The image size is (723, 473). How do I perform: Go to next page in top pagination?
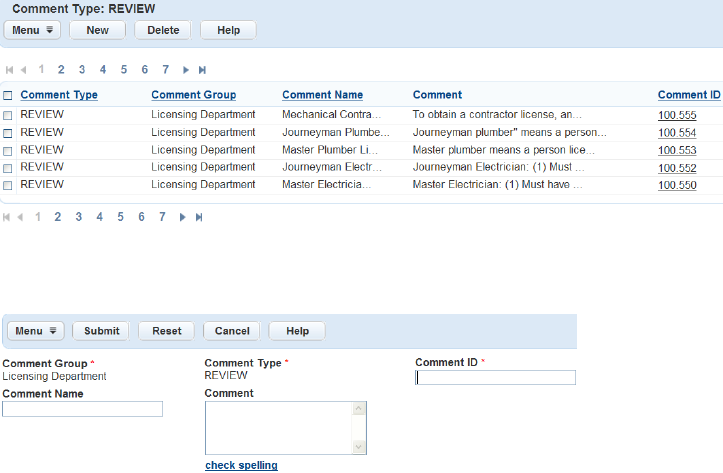(x=186, y=70)
